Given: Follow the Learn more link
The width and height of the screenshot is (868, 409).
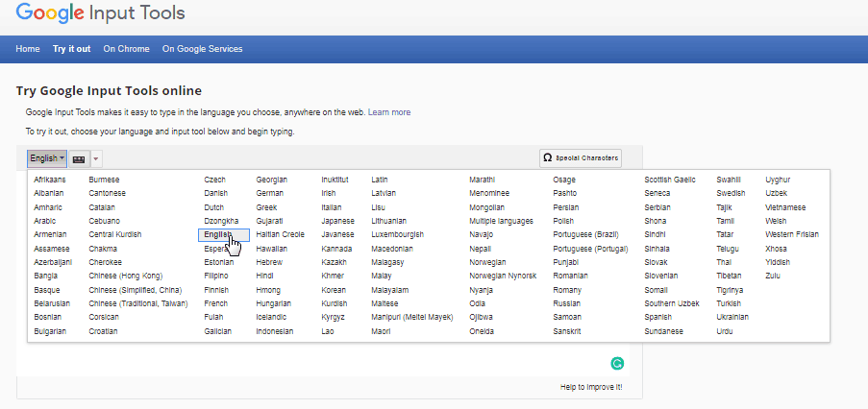Looking at the screenshot, I should click(389, 112).
